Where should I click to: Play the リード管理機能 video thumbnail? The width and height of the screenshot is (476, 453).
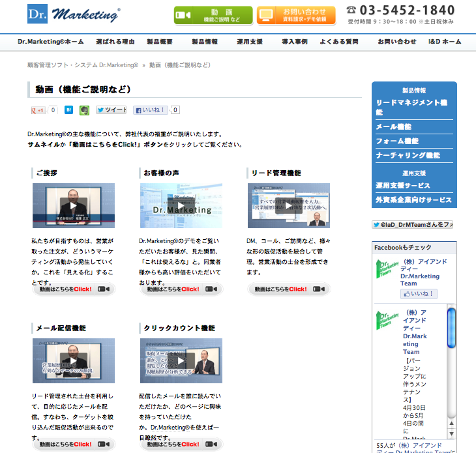click(289, 206)
